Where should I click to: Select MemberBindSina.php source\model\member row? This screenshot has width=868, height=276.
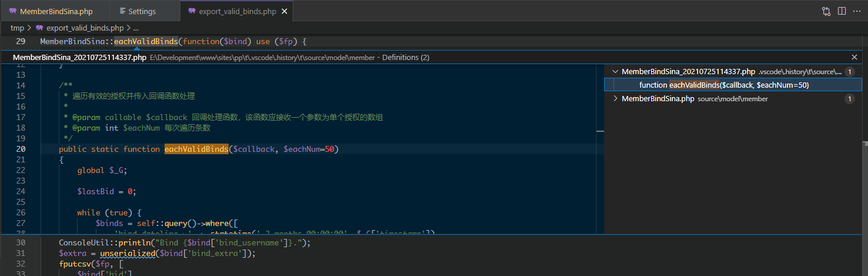point(733,99)
